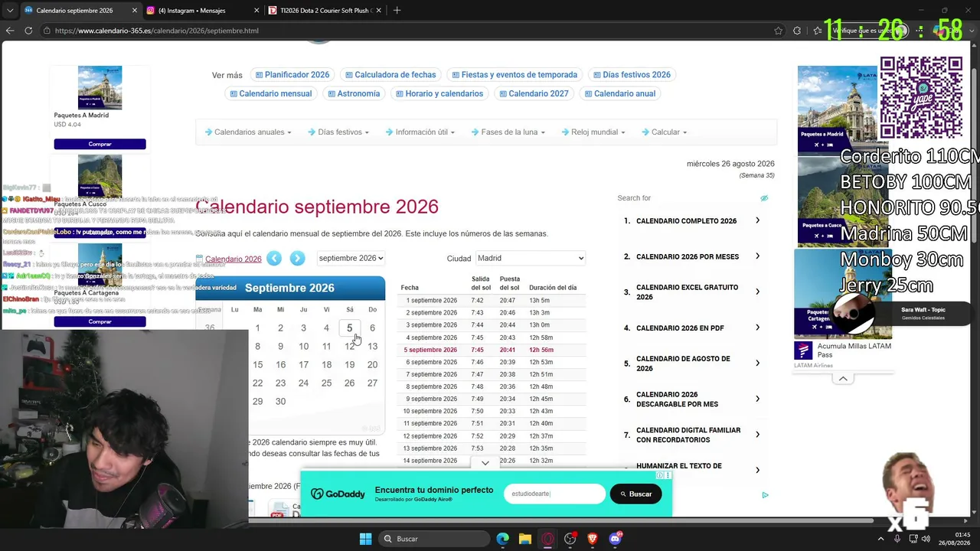Open the tab list dropdown arrow
Screen dimensions: 980x551
point(10,11)
